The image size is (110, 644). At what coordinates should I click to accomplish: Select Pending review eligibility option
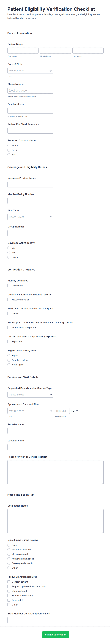(9, 360)
